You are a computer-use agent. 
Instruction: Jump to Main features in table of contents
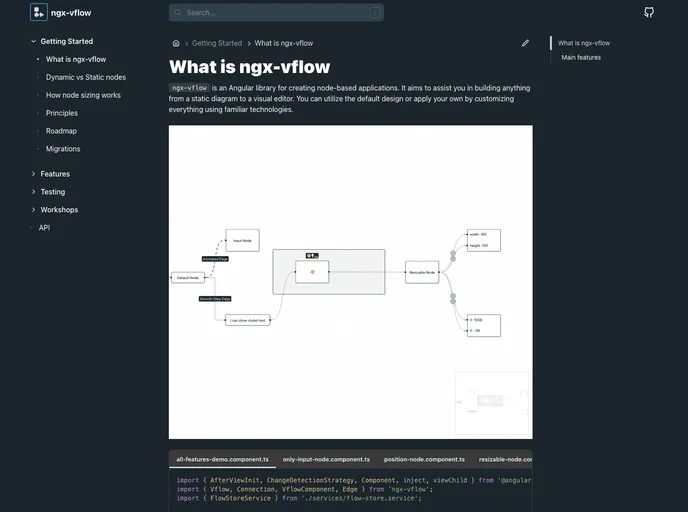581,57
